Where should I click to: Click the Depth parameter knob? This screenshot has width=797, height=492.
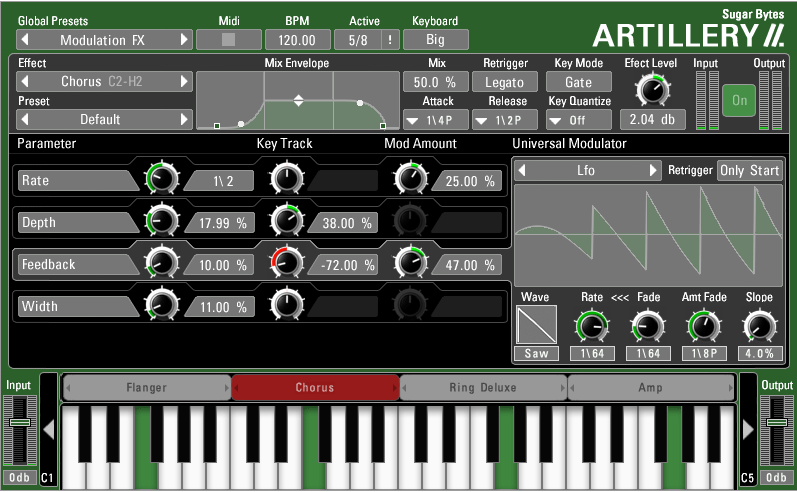(x=162, y=220)
